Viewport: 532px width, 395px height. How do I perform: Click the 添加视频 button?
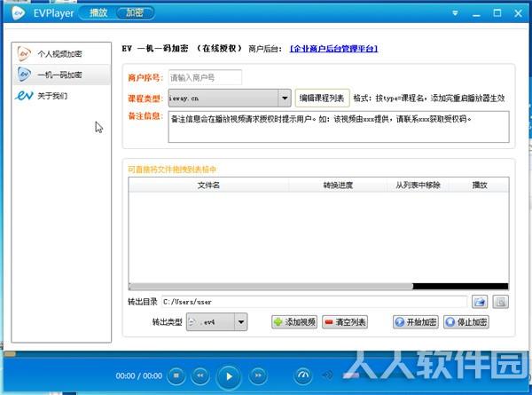pyautogui.click(x=294, y=321)
